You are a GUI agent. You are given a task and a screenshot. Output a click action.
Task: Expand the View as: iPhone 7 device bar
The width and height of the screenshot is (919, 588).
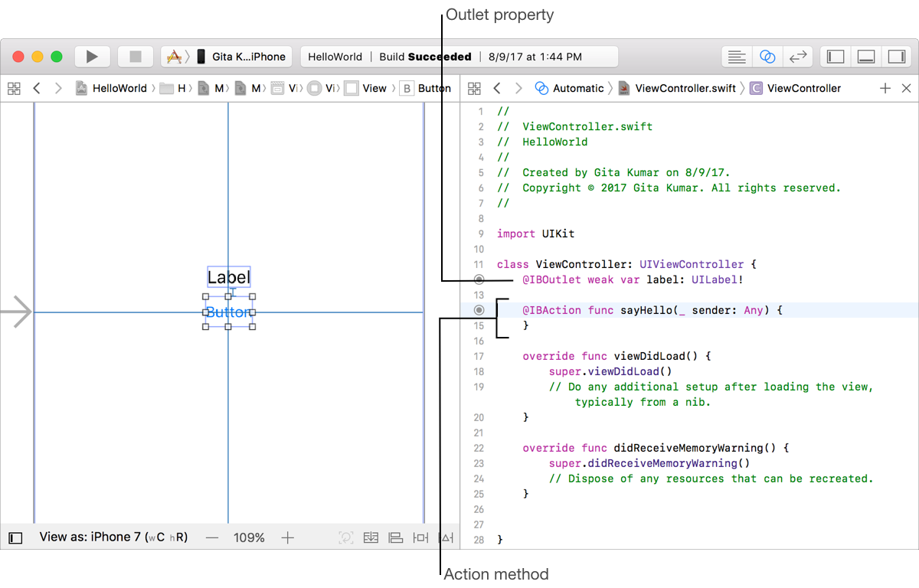(113, 537)
